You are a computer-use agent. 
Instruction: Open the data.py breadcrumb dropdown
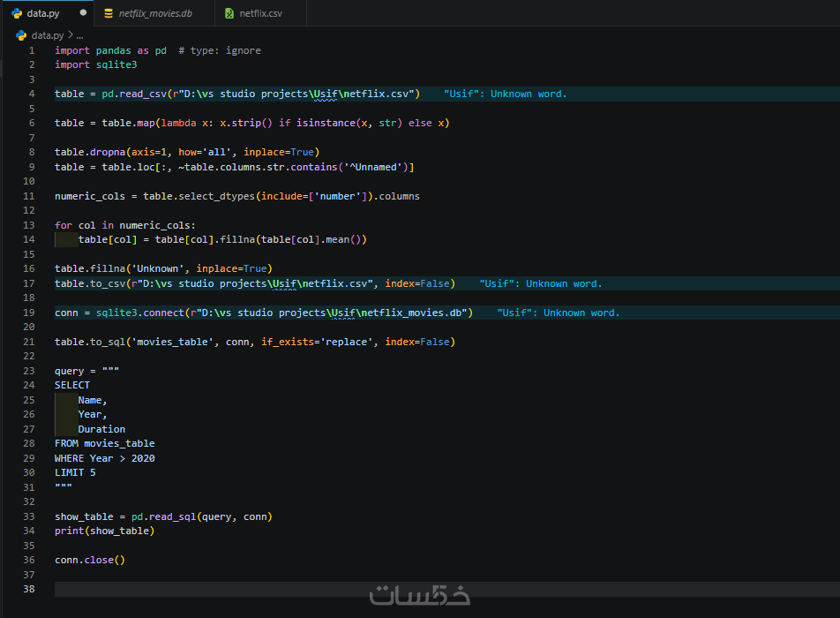tap(47, 35)
